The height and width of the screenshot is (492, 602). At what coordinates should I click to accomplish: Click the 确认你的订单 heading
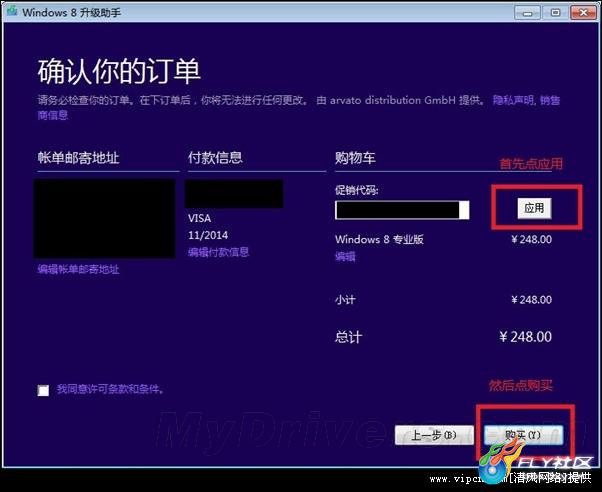(119, 71)
